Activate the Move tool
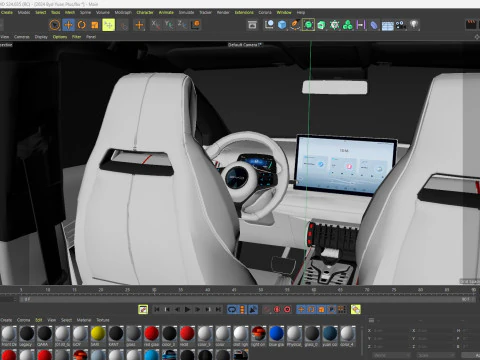Screen dimensions: 480x360 tap(68, 25)
